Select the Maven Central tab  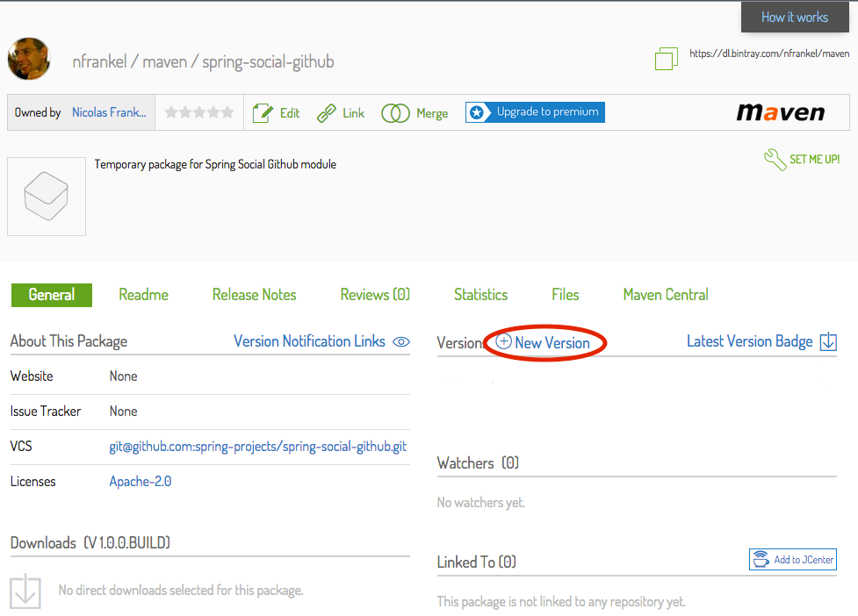point(665,295)
